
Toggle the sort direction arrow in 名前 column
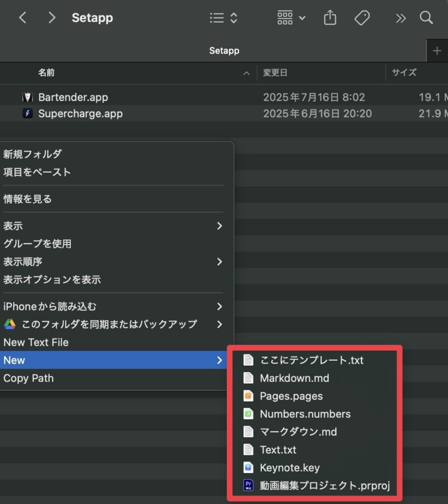pyautogui.click(x=246, y=73)
